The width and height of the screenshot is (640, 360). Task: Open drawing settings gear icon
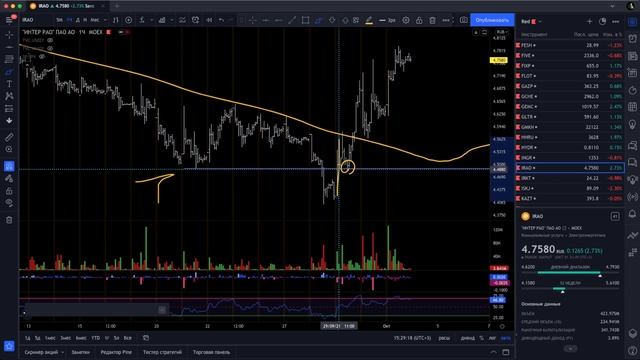(406, 20)
